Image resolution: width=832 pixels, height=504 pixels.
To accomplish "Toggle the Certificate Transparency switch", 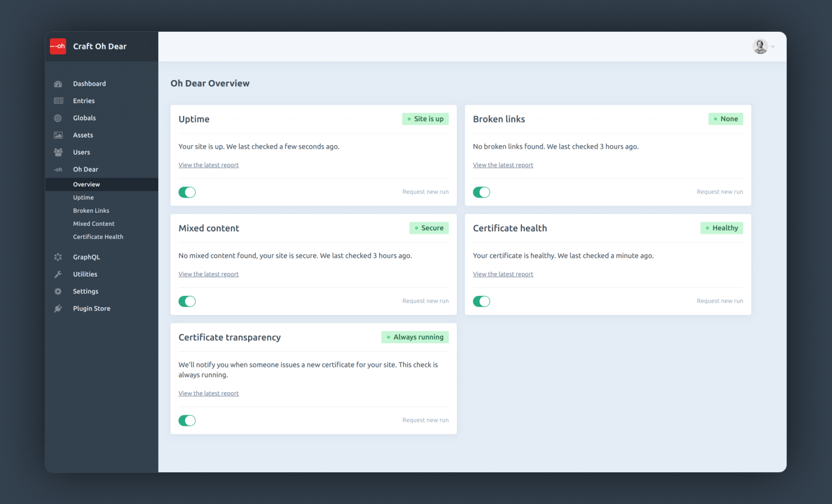I will [x=186, y=420].
